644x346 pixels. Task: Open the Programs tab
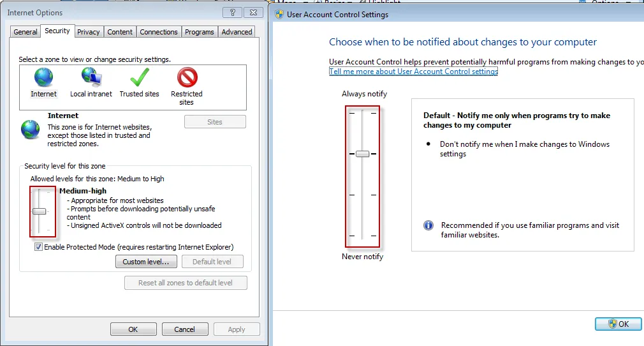(x=199, y=32)
